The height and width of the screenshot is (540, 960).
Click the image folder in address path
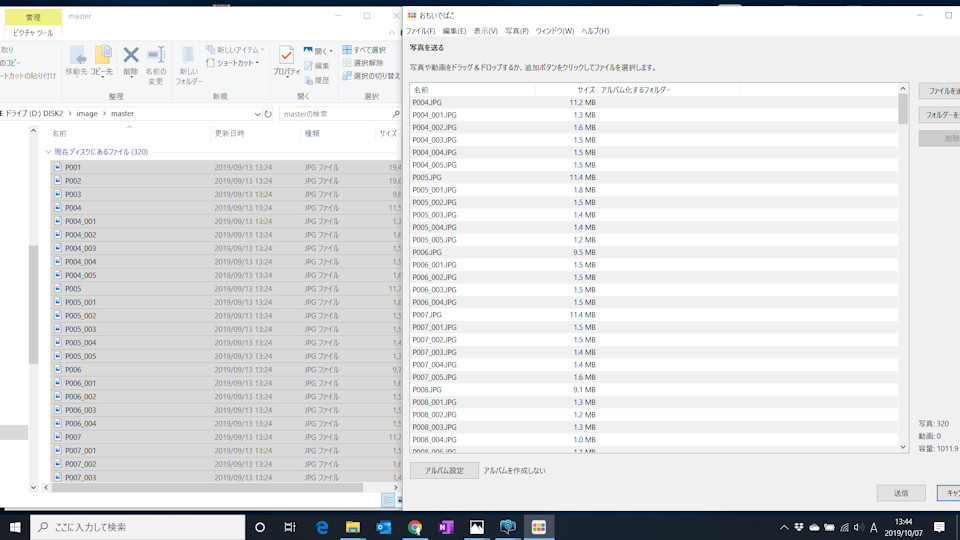(87, 113)
